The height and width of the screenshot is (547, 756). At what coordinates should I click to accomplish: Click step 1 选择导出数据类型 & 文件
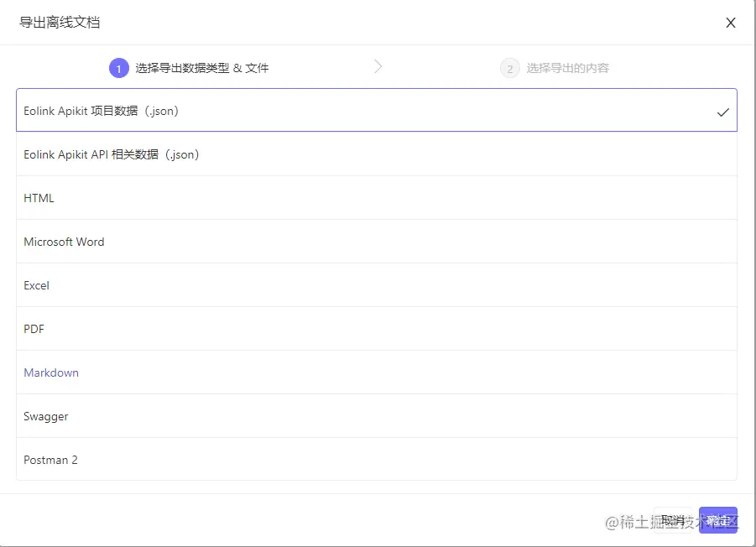point(189,68)
